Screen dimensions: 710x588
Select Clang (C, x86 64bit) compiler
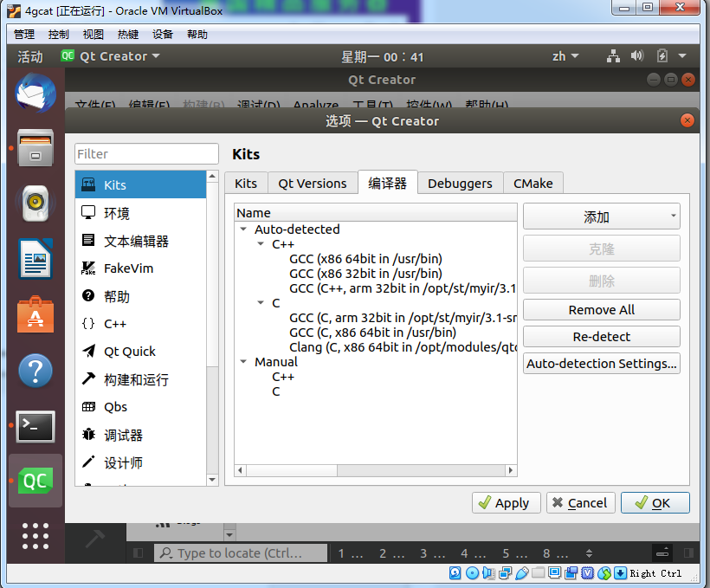tap(403, 347)
